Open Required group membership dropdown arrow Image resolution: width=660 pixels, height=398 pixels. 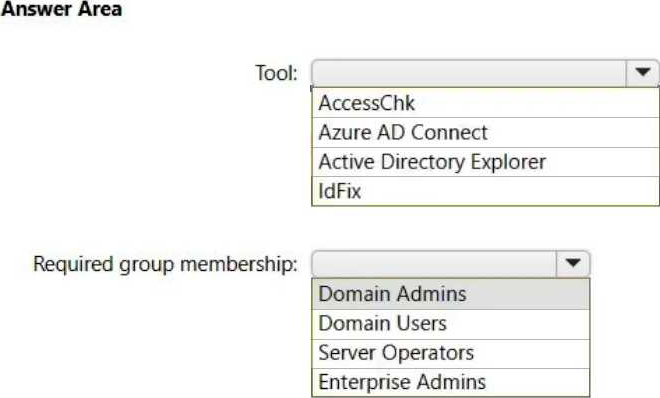[x=573, y=264]
